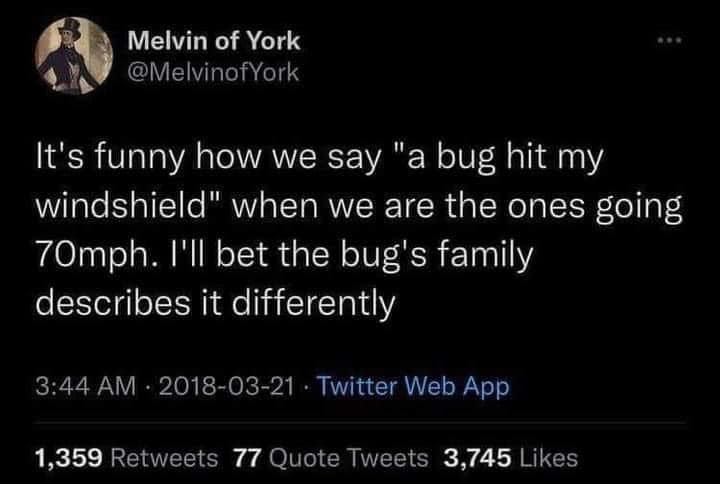720x484 pixels.
Task: Visit the @MelvinofYork handle link
Action: 214,72
